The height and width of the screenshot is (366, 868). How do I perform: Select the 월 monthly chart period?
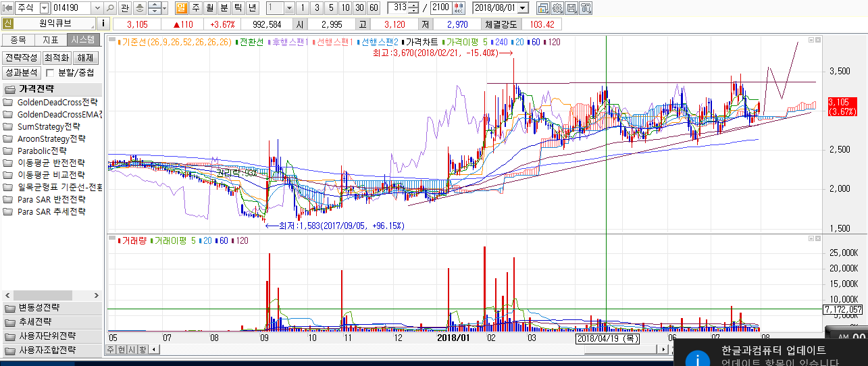pos(209,8)
